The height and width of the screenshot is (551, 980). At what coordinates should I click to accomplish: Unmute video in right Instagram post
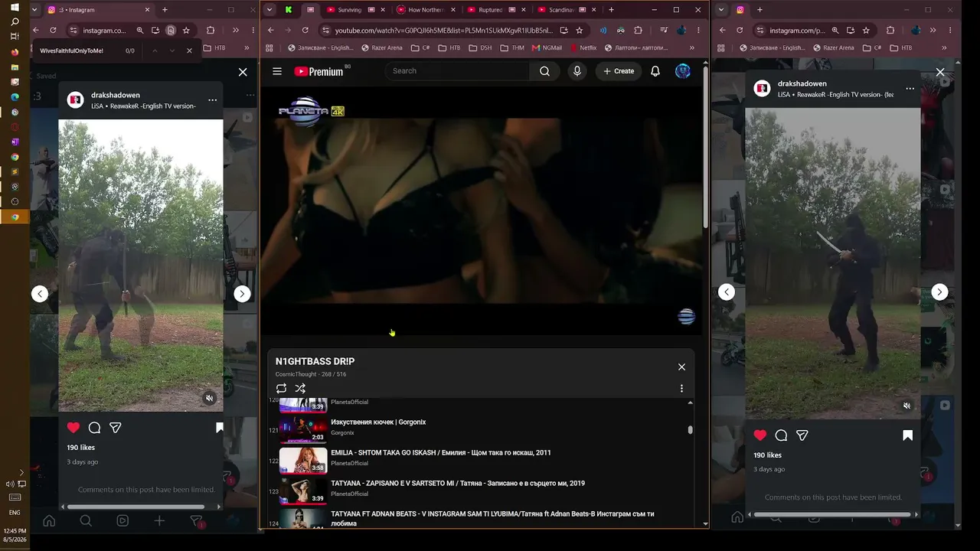pos(906,406)
